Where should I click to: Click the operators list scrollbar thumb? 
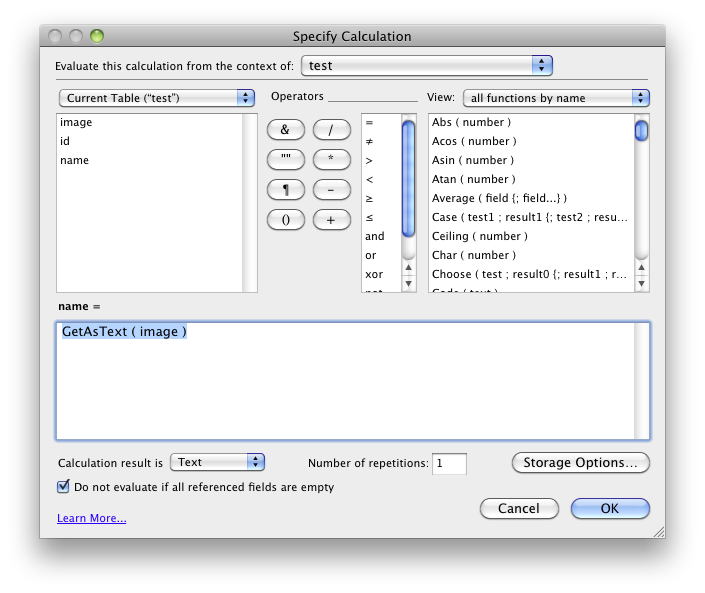coord(408,178)
